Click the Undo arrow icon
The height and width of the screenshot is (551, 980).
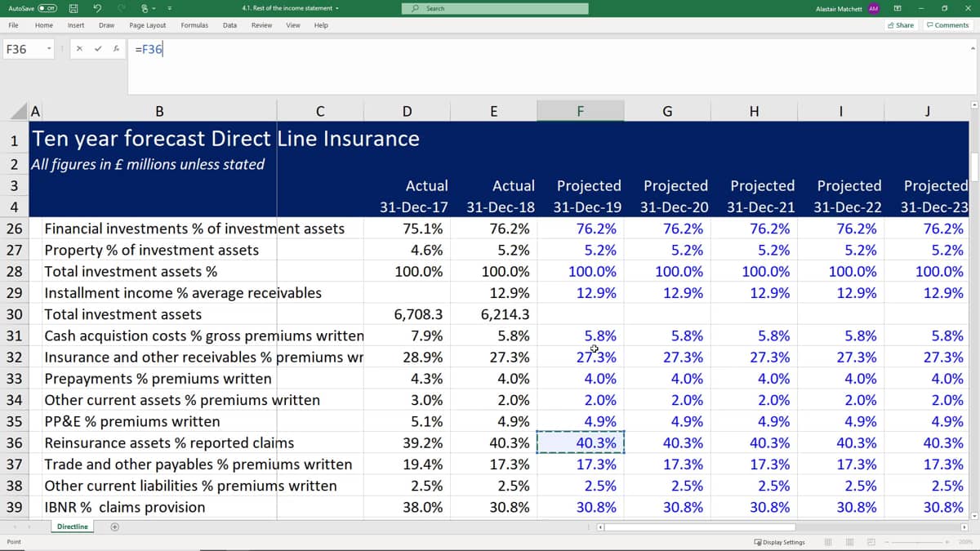click(97, 8)
